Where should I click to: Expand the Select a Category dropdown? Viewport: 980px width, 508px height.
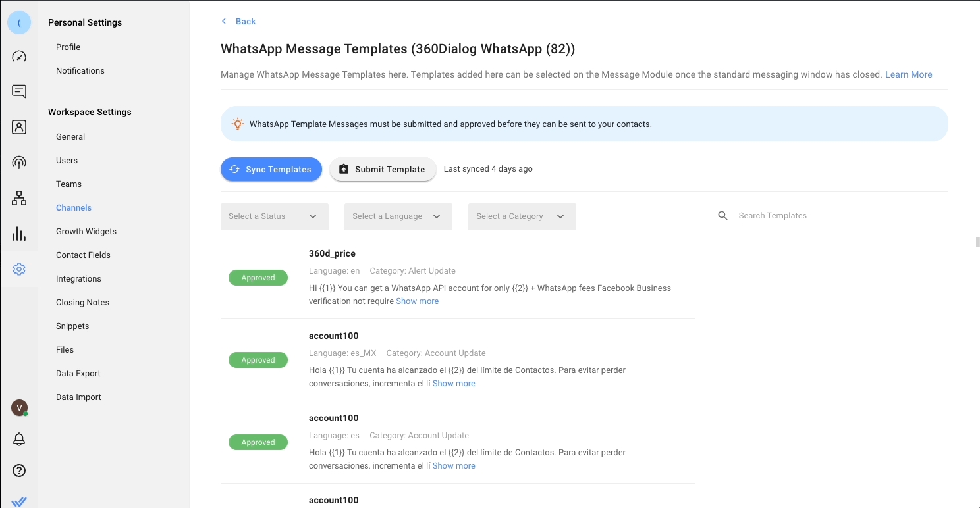click(x=522, y=216)
